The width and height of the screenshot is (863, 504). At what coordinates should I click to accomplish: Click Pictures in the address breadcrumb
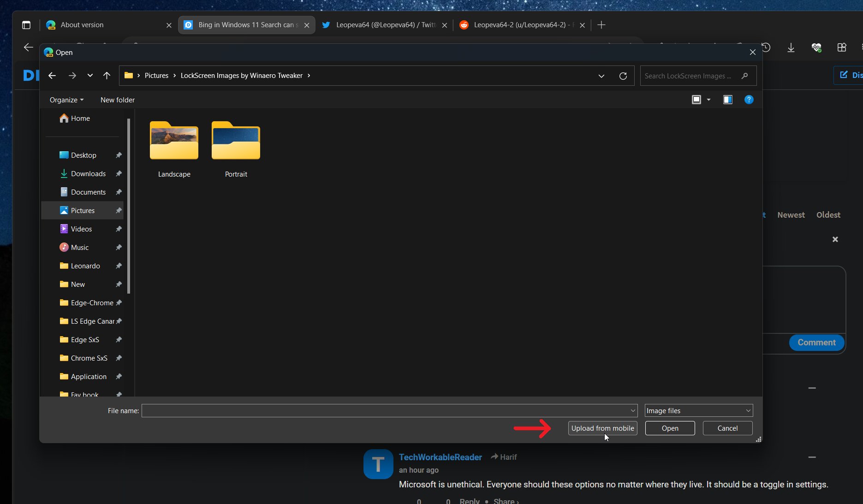[x=156, y=76]
